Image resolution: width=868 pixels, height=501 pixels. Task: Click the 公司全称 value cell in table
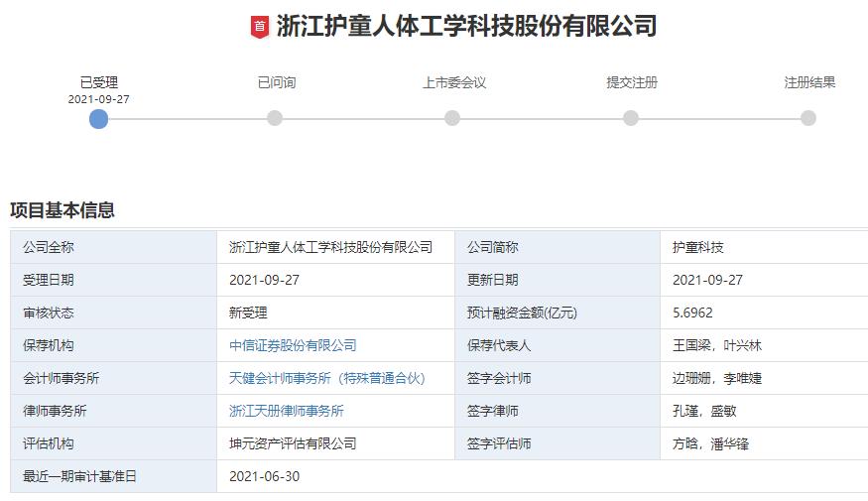tap(335, 247)
